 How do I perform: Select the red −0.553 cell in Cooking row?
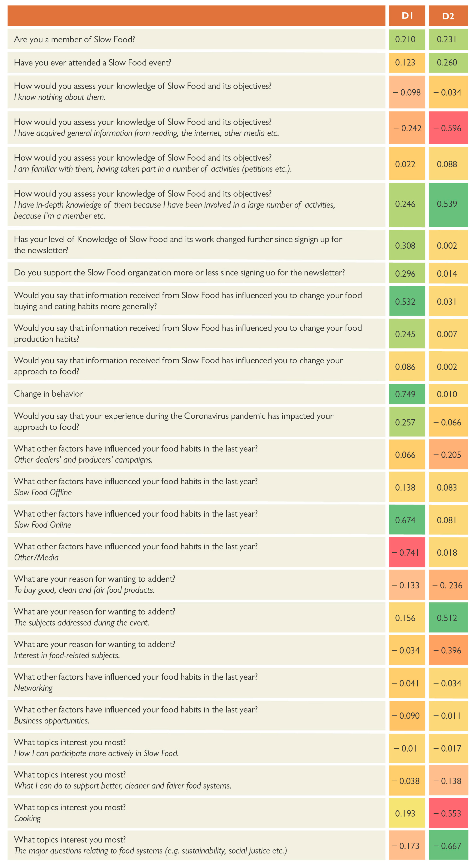point(448,813)
